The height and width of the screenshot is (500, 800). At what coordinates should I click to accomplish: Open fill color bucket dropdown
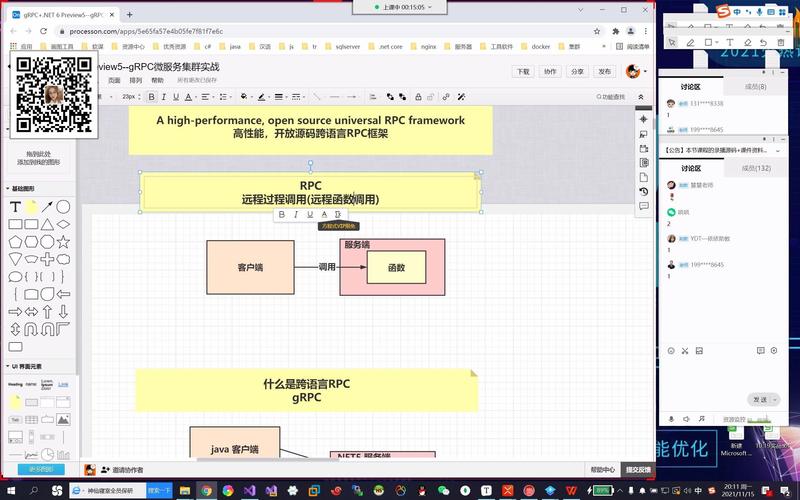(245, 97)
